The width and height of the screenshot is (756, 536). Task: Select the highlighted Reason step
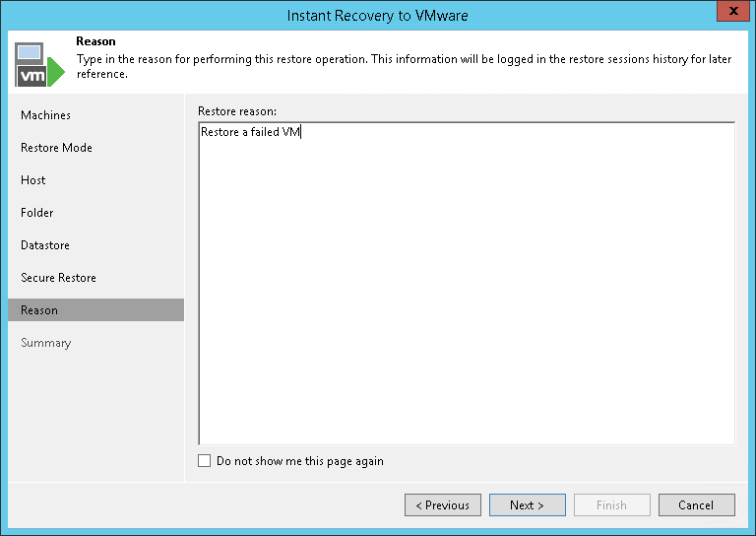[x=39, y=310]
